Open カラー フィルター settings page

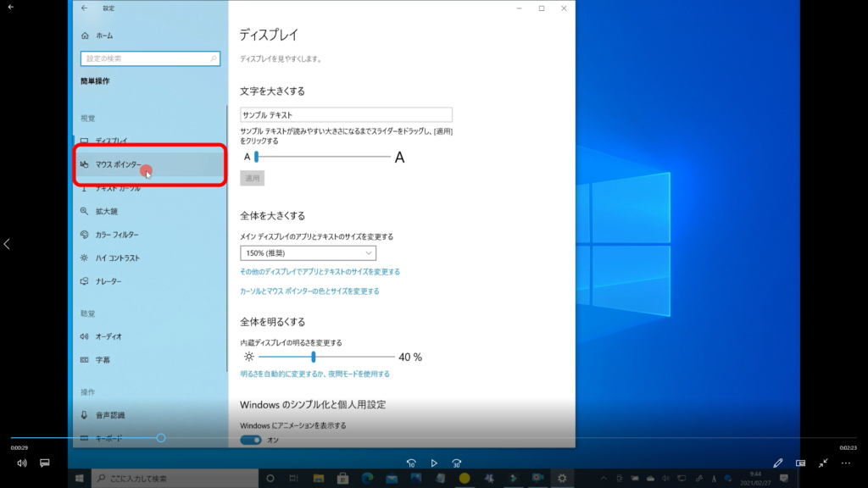(x=117, y=235)
